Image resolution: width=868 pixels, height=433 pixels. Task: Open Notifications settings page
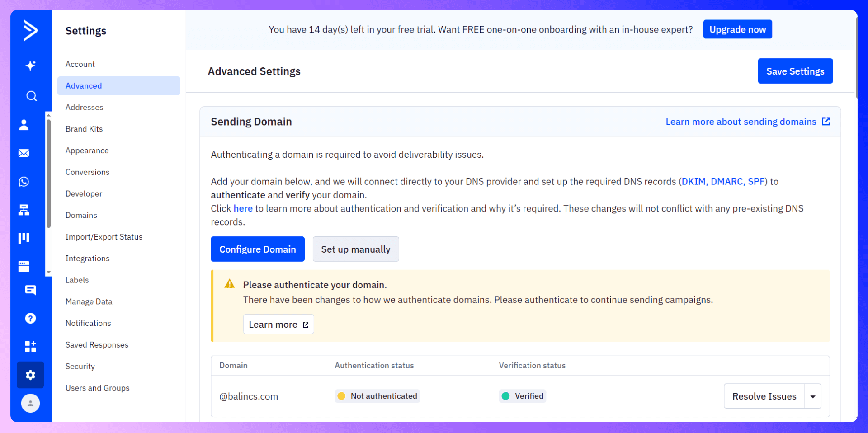[x=88, y=323]
